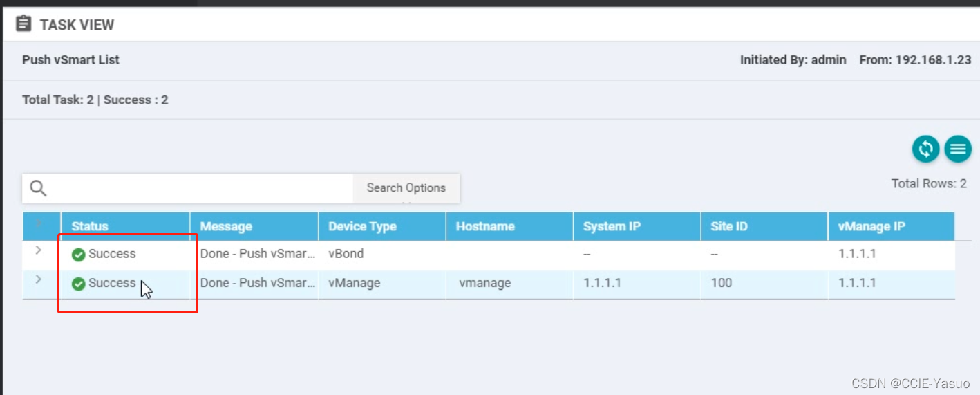
Task: Focus the task search input field
Action: (x=200, y=188)
